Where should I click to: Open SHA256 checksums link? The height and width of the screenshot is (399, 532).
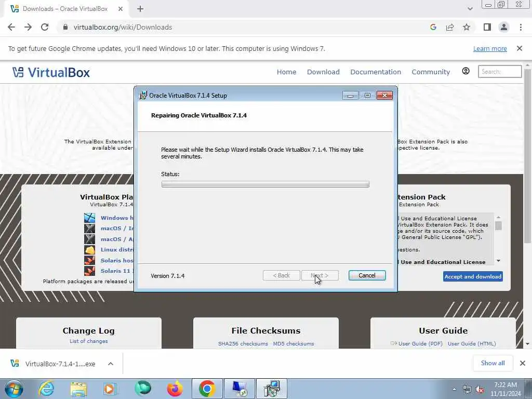pyautogui.click(x=243, y=343)
